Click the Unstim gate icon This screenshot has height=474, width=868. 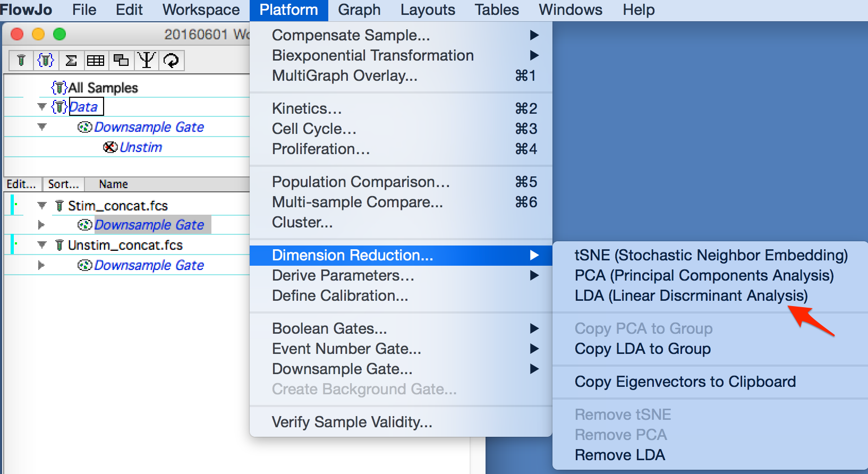point(110,147)
